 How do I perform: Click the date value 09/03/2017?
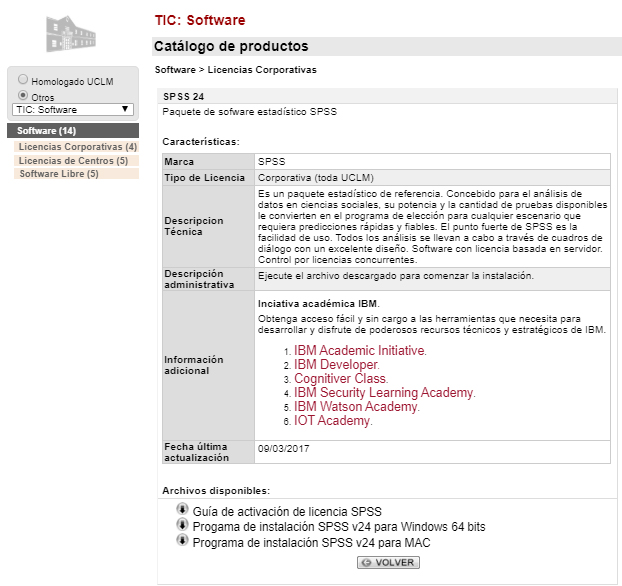pyautogui.click(x=283, y=449)
